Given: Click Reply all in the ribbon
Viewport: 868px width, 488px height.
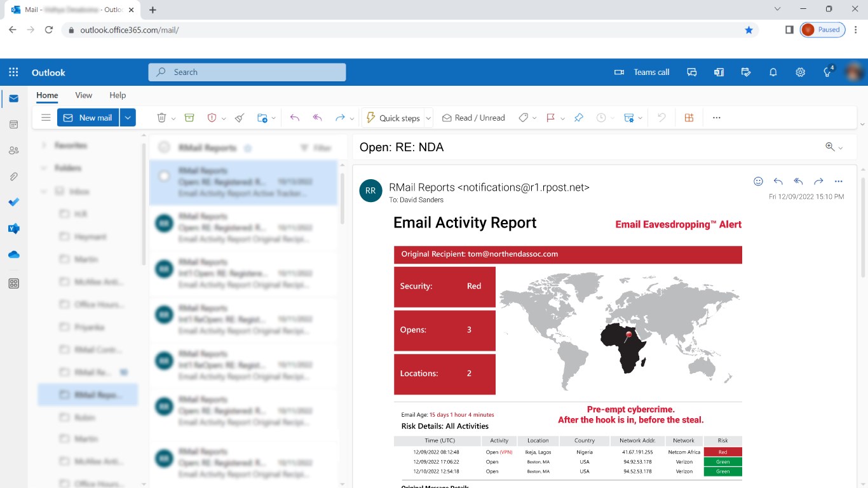Looking at the screenshot, I should point(318,118).
